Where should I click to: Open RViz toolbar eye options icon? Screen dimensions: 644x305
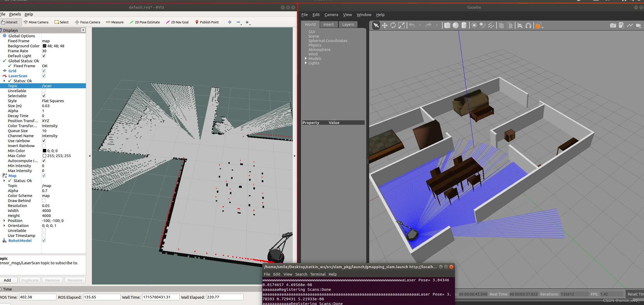click(x=247, y=22)
